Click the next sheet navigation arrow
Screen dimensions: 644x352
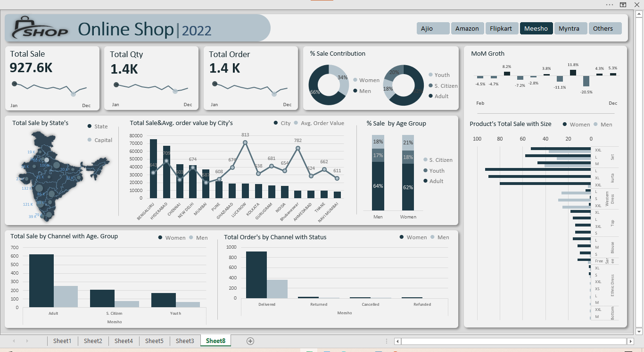[x=27, y=341]
